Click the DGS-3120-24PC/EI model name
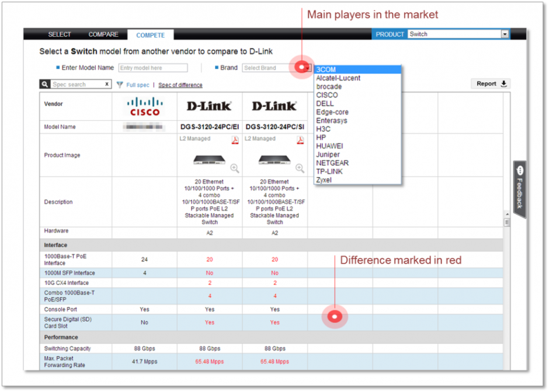The height and width of the screenshot is (392, 549). click(x=210, y=127)
